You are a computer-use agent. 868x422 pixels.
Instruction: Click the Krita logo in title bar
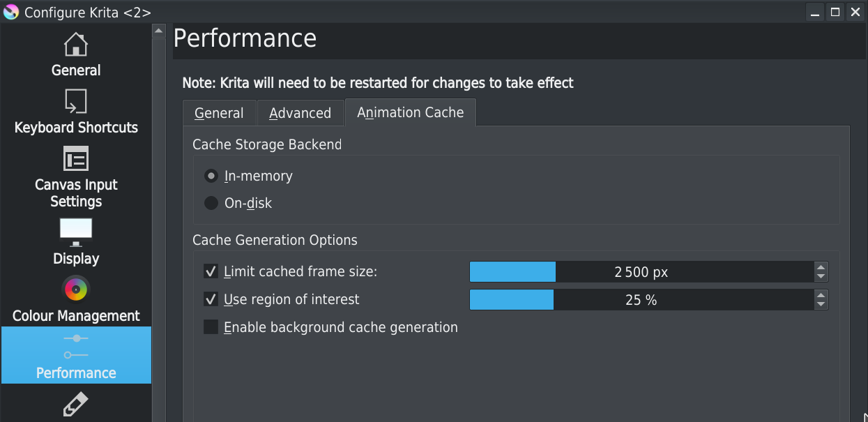[11, 12]
